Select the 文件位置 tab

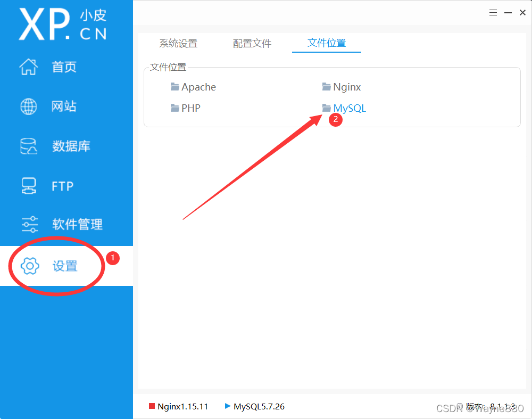click(327, 43)
